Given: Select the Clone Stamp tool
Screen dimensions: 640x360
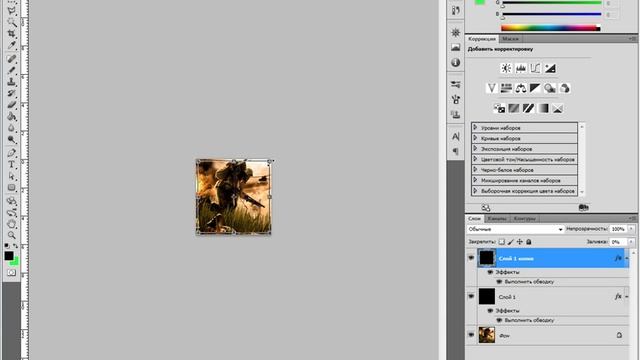Looking at the screenshot, I should click(11, 82).
